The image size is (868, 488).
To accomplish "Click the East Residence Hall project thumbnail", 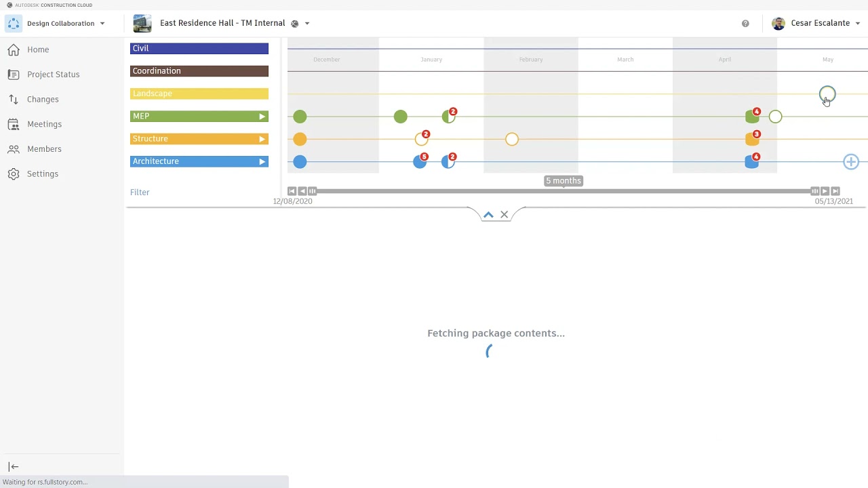I will (x=142, y=24).
